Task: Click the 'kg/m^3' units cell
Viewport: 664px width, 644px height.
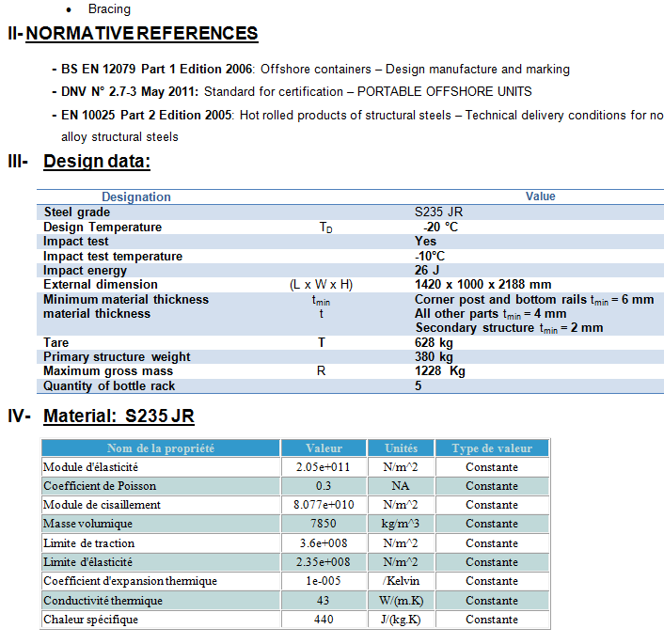Action: [x=400, y=524]
